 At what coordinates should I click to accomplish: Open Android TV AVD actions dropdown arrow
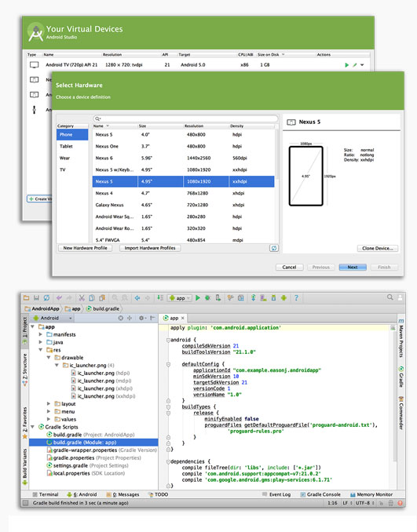click(x=362, y=65)
